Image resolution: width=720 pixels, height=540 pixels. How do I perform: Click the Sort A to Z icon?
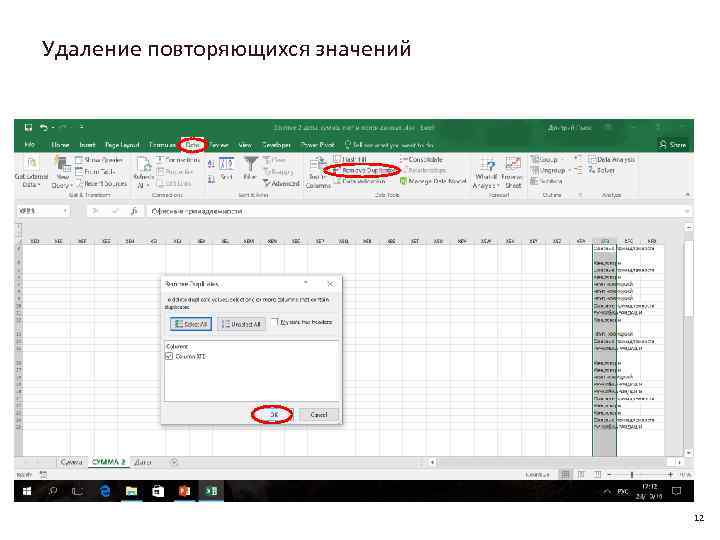211,164
